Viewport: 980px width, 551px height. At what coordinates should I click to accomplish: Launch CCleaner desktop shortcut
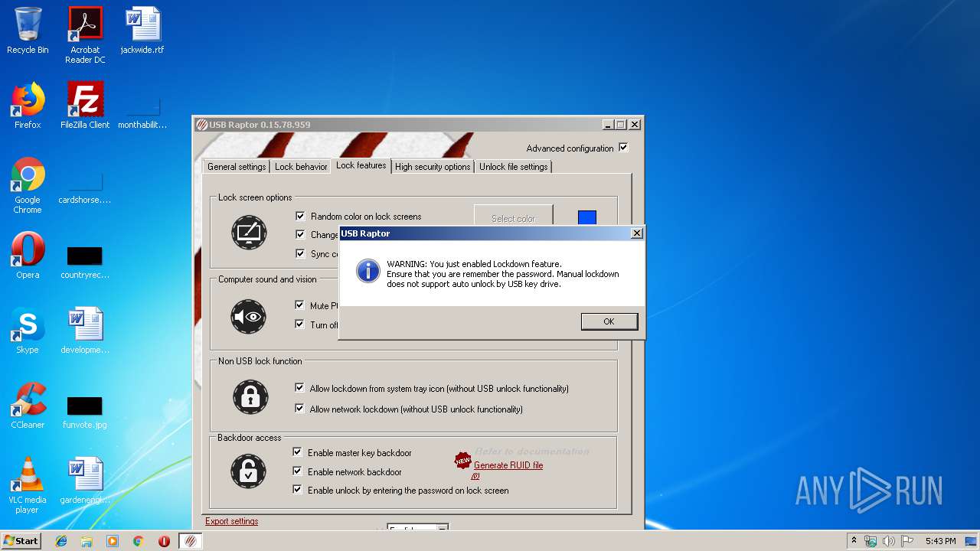tap(28, 406)
